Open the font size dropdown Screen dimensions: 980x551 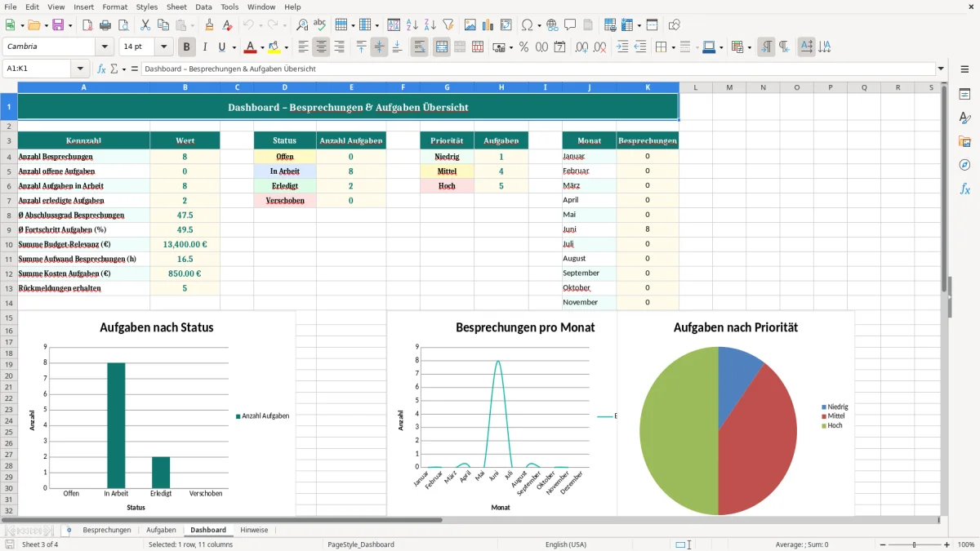tap(164, 47)
